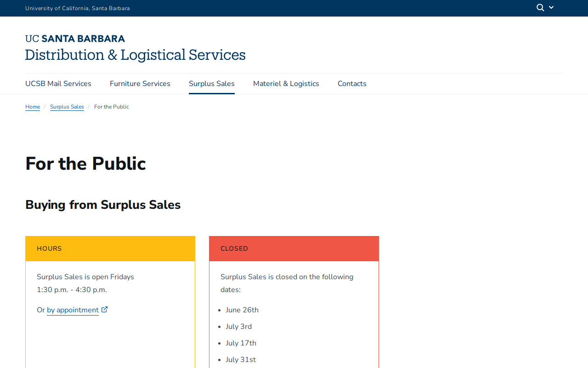
Task: Click the UC Santa Barbara wordmark
Action: click(x=75, y=39)
